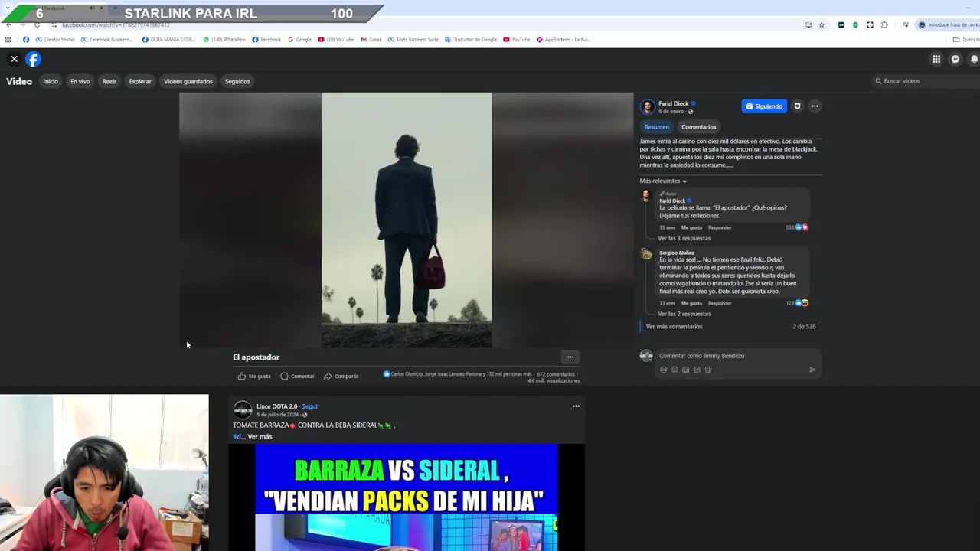Switch to the Resumen tab
Image resolution: width=980 pixels, height=551 pixels.
tap(656, 127)
